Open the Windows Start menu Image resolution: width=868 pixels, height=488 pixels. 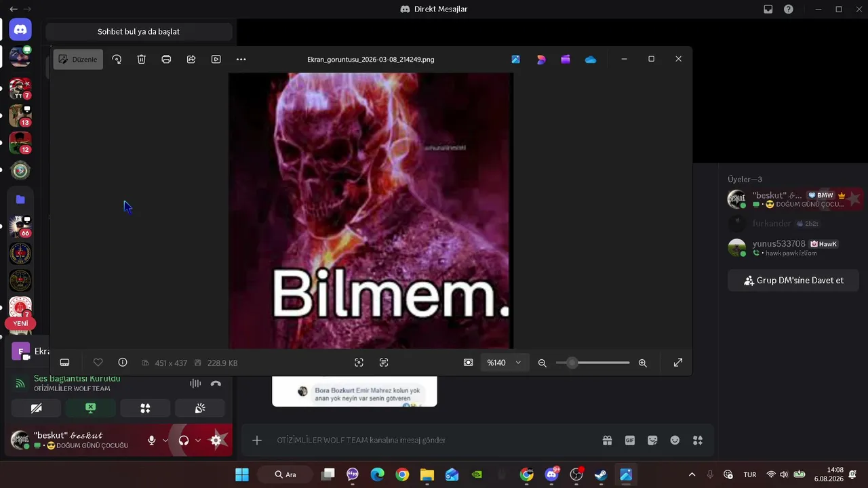[242, 474]
